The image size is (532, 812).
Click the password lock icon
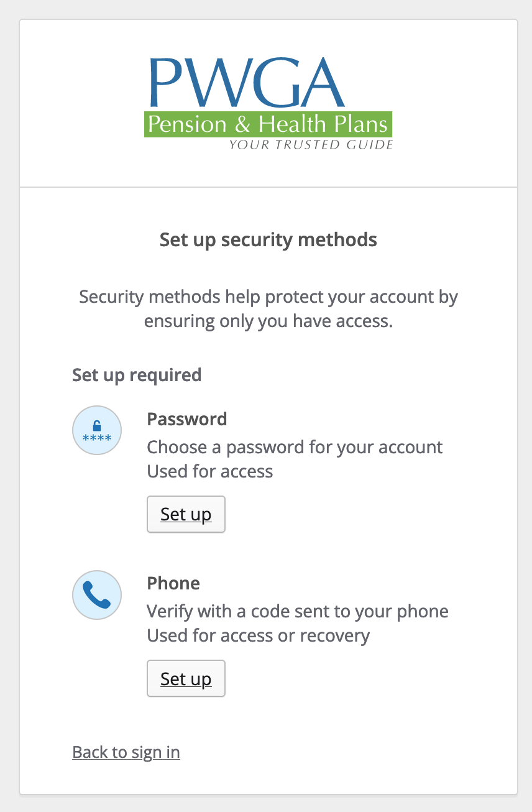tap(97, 430)
